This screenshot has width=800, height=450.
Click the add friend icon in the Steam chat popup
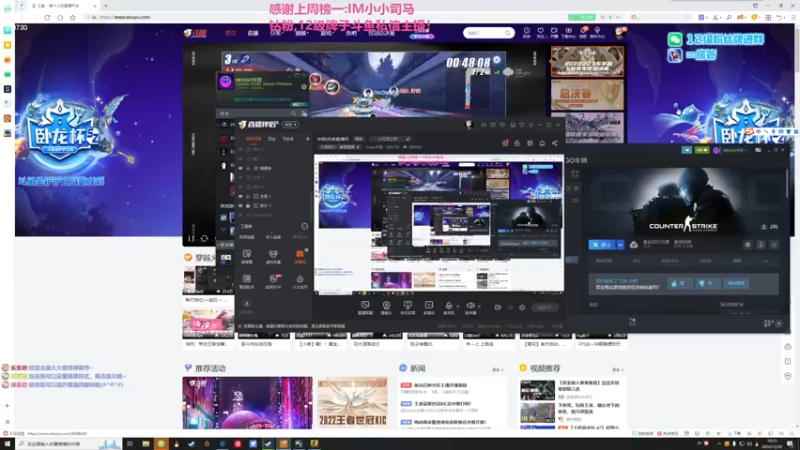coord(304,113)
